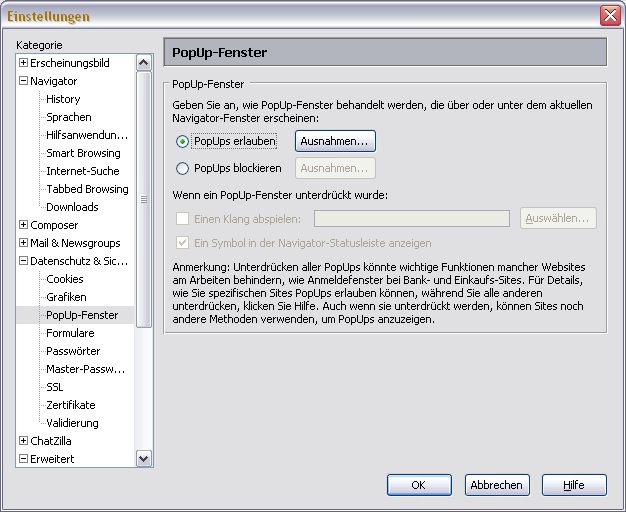Open Internet-Suche settings

tap(83, 171)
